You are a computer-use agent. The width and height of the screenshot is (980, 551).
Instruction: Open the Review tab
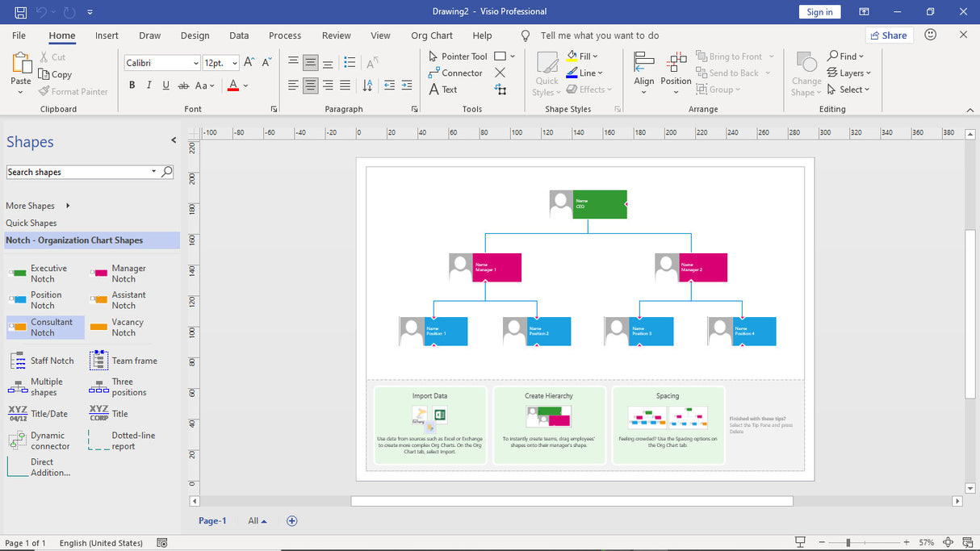(x=336, y=35)
